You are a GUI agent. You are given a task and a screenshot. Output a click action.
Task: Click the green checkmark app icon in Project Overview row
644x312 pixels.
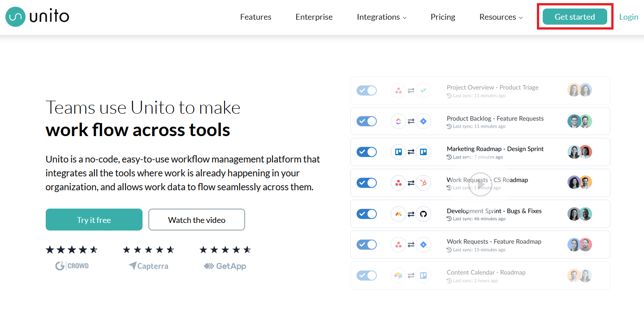pyautogui.click(x=423, y=90)
